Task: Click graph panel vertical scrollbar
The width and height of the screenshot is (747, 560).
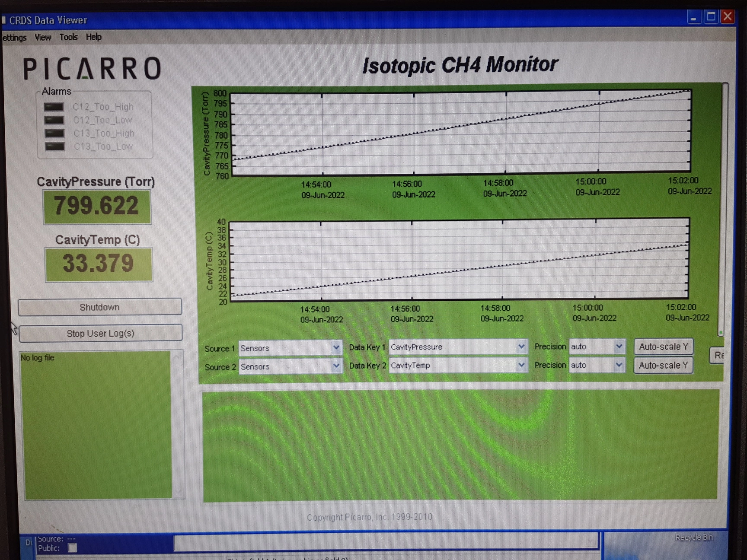Action: (x=724, y=210)
